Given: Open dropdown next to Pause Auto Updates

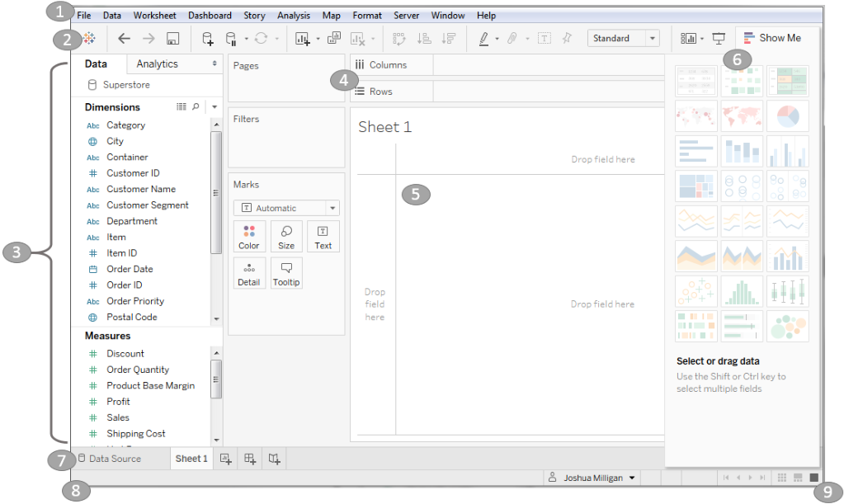Looking at the screenshot, I should pos(246,39).
